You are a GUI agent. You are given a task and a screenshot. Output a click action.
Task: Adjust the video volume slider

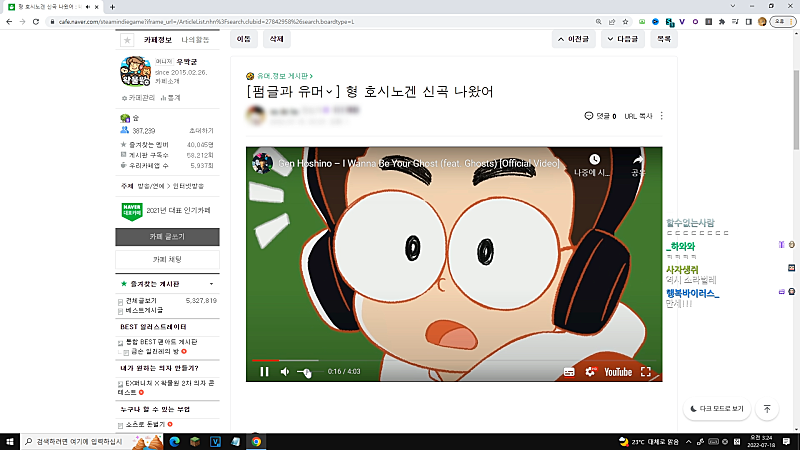[305, 372]
